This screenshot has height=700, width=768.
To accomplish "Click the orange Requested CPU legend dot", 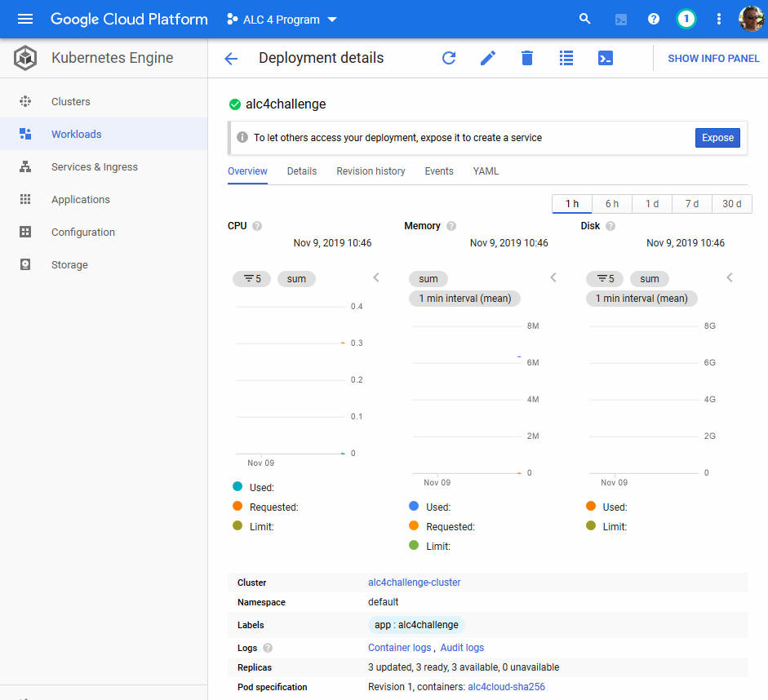I will point(238,506).
